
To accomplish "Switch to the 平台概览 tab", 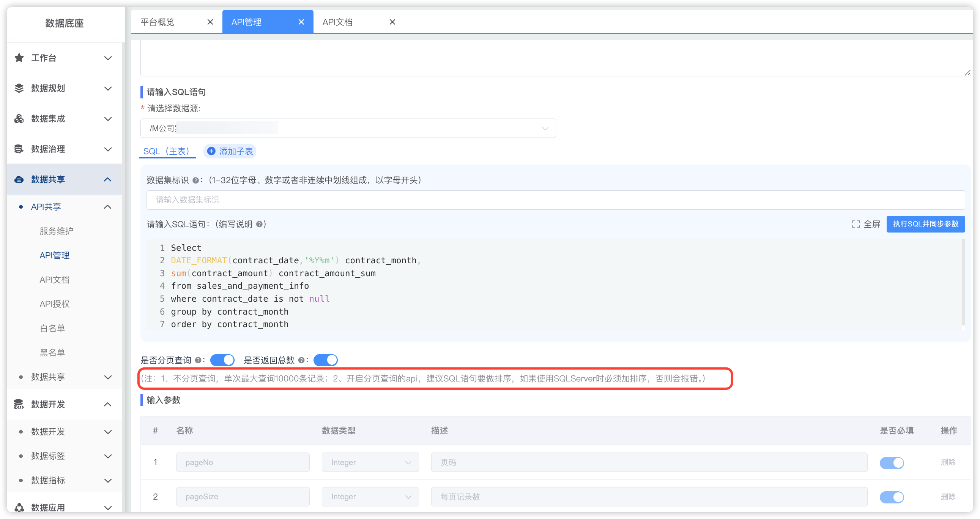I will 158,22.
